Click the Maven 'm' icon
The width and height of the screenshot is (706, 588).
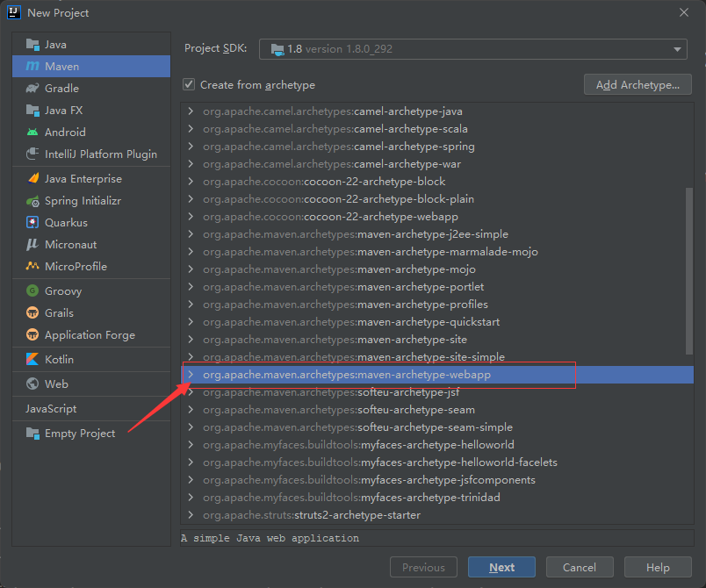coord(32,66)
